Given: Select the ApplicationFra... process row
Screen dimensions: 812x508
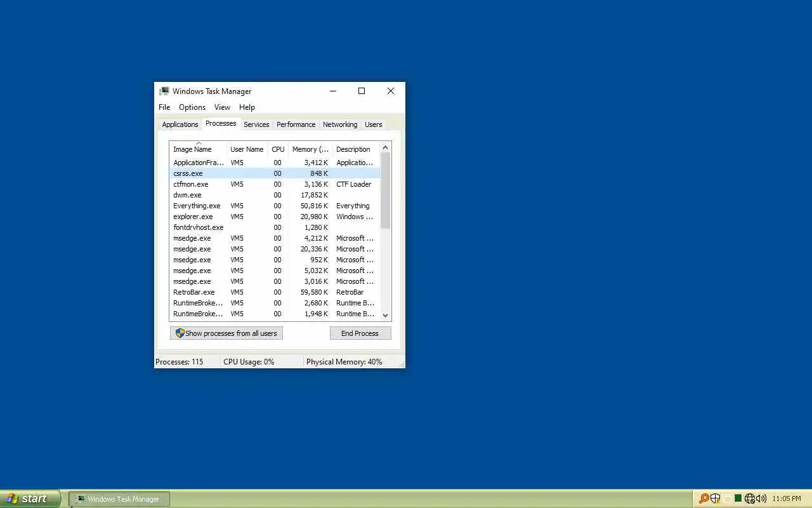Looking at the screenshot, I should click(x=275, y=163).
